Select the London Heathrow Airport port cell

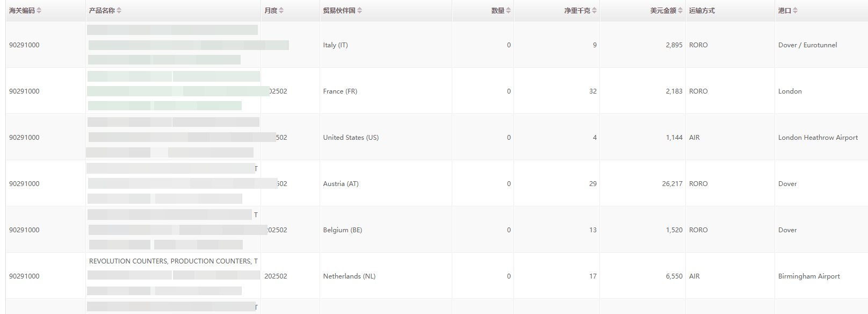tap(818, 138)
